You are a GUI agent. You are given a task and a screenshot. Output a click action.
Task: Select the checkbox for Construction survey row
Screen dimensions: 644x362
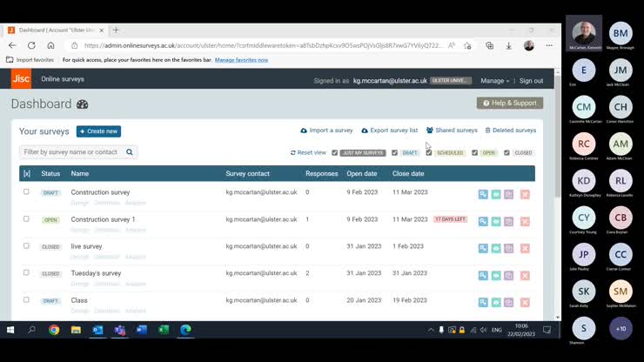pyautogui.click(x=26, y=192)
